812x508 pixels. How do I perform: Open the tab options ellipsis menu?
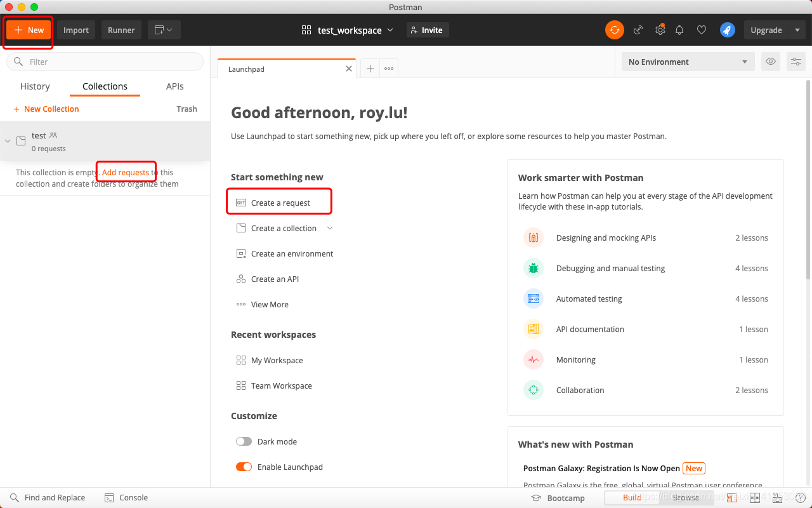point(389,69)
